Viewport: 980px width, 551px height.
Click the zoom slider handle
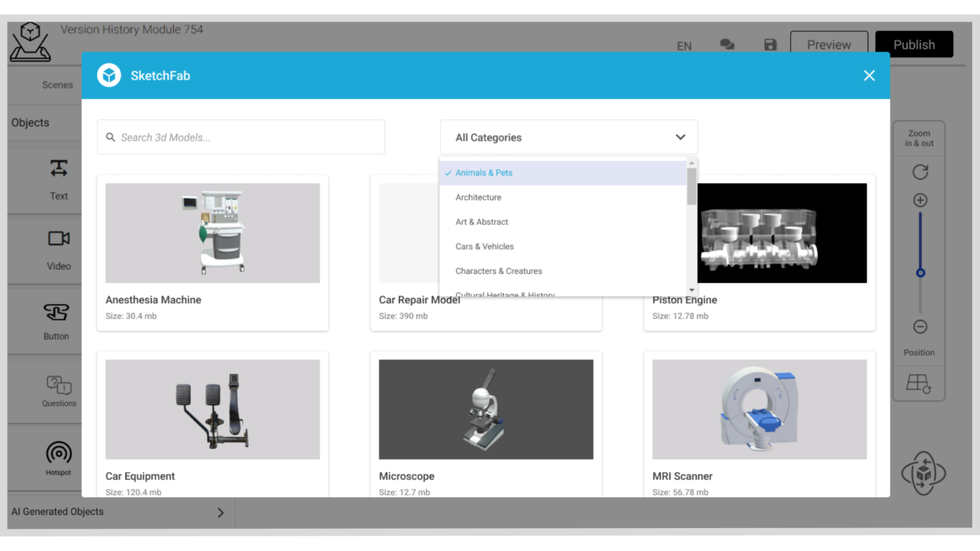point(920,273)
